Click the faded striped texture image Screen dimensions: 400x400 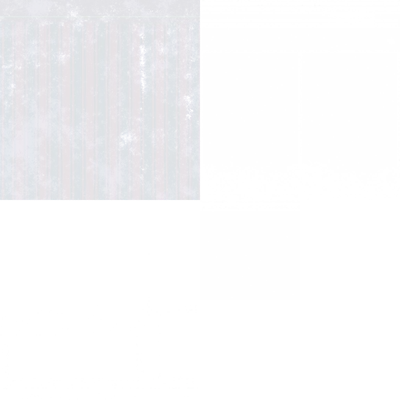100,100
